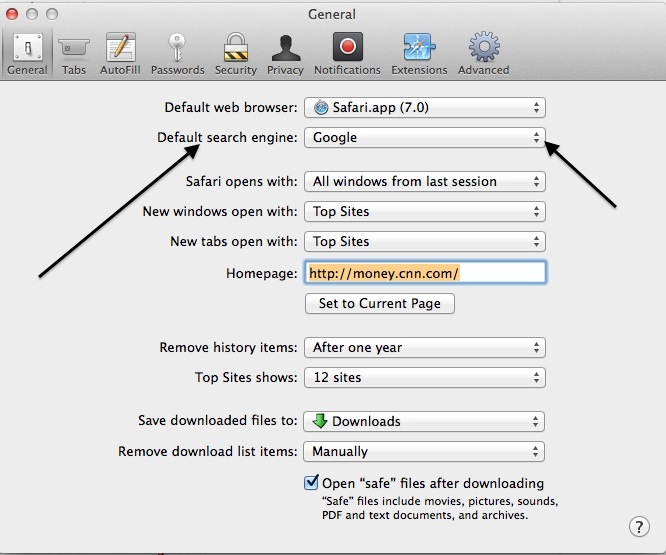Image resolution: width=666 pixels, height=555 pixels.
Task: Click the Homepage label text
Action: (262, 273)
